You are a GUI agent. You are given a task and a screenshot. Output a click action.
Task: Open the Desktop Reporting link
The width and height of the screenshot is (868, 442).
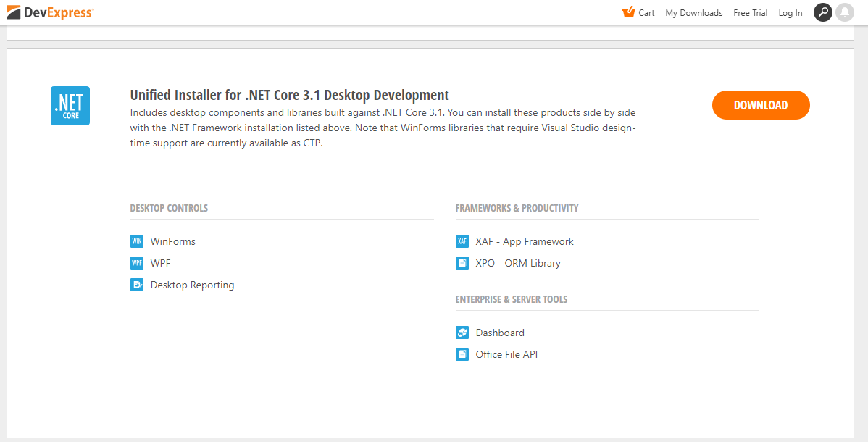point(192,285)
